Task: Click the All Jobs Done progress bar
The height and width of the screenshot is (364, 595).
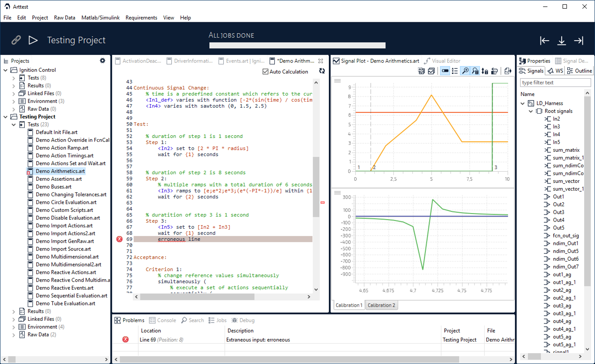Action: [297, 45]
